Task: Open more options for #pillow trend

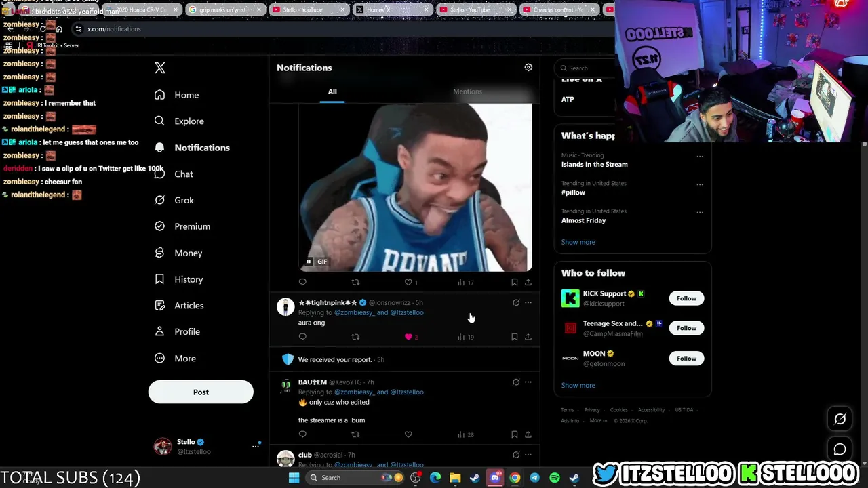Action: click(x=700, y=184)
